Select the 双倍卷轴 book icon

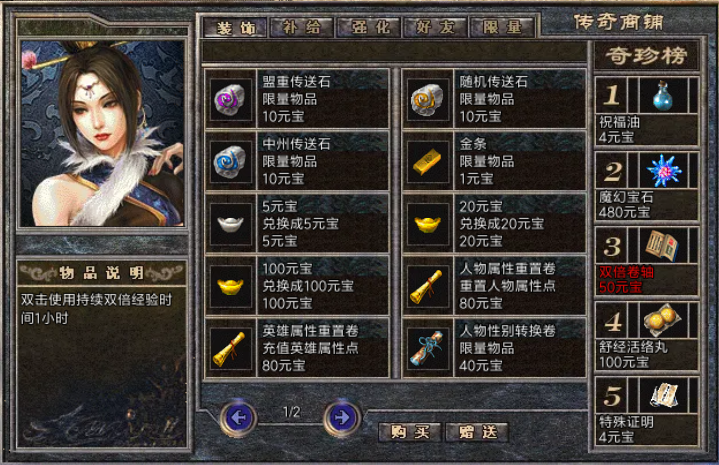pos(663,246)
